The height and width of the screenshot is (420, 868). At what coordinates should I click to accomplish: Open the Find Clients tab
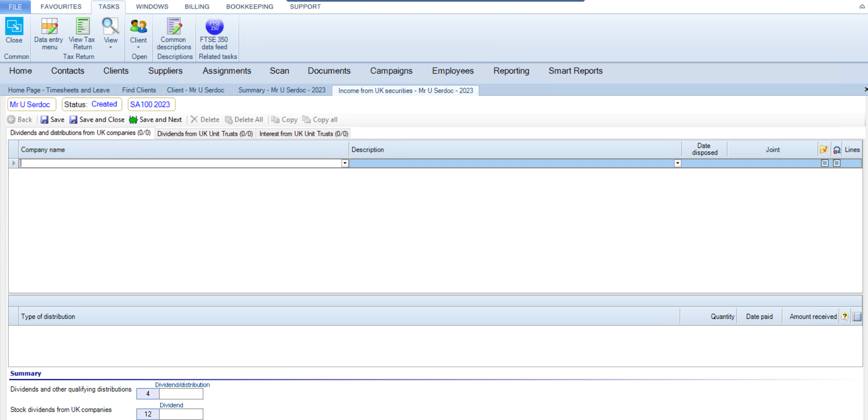(139, 90)
